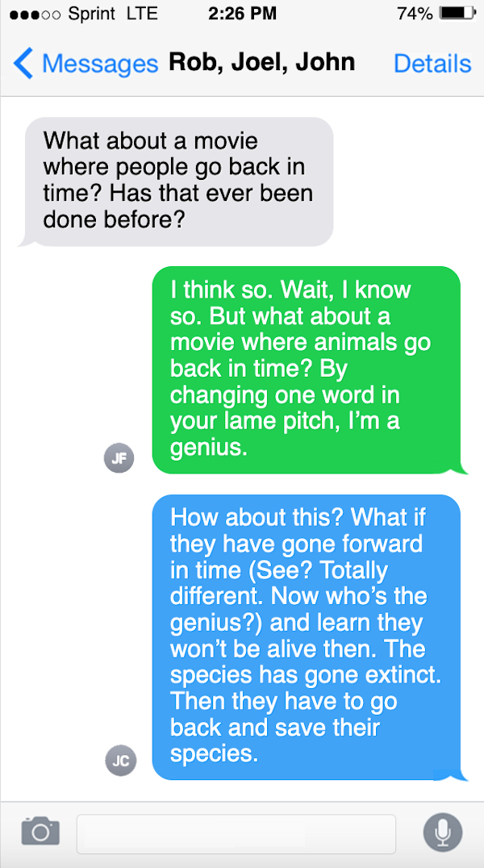Tap the JC contact avatar
The width and height of the screenshot is (484, 868).
coord(120,760)
